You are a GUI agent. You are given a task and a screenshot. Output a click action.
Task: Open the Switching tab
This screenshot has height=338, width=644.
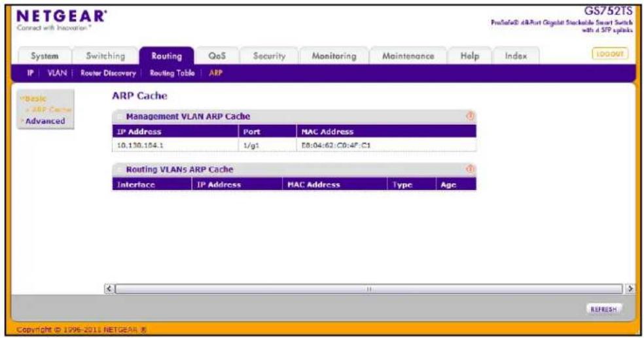tap(105, 56)
